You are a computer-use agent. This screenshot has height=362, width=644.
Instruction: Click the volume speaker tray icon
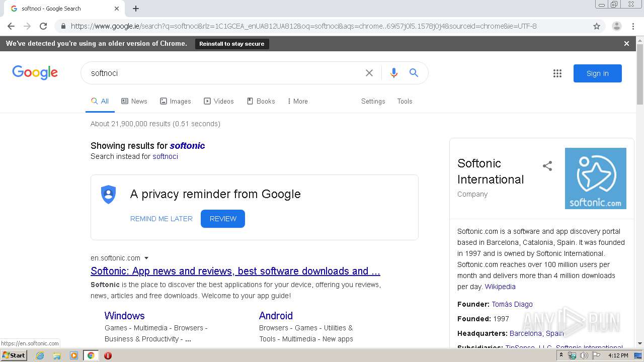(584, 355)
